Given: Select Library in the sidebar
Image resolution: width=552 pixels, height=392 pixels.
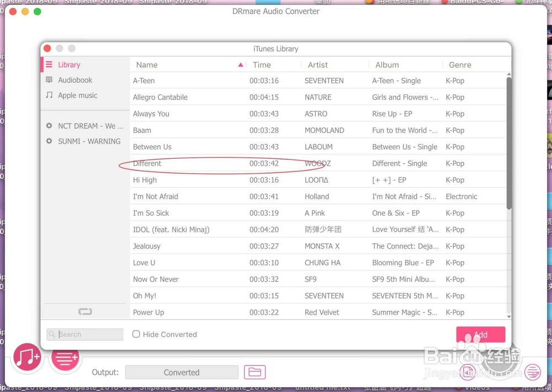Looking at the screenshot, I should point(69,65).
